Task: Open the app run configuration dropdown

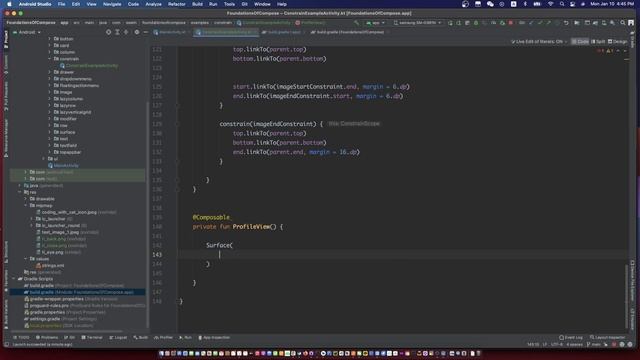Action: click(376, 23)
